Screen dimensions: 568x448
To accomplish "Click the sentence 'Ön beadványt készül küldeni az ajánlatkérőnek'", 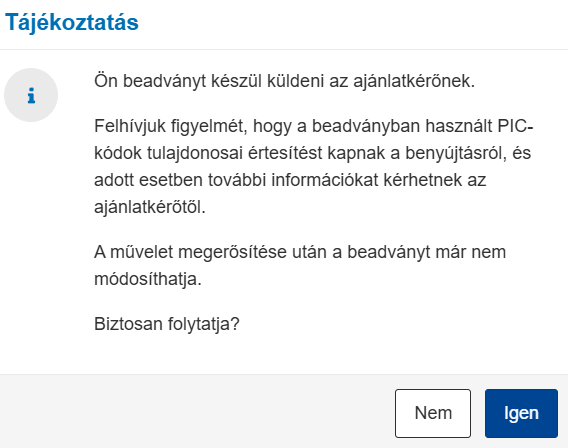I will [x=284, y=81].
